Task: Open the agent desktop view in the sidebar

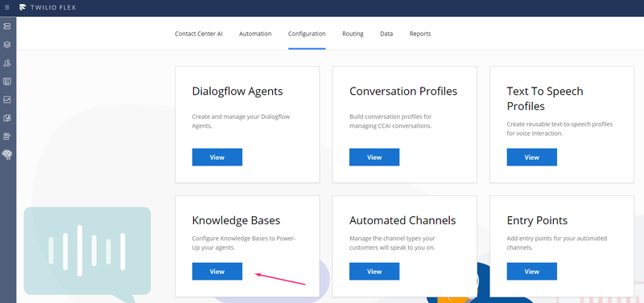Action: (x=7, y=27)
